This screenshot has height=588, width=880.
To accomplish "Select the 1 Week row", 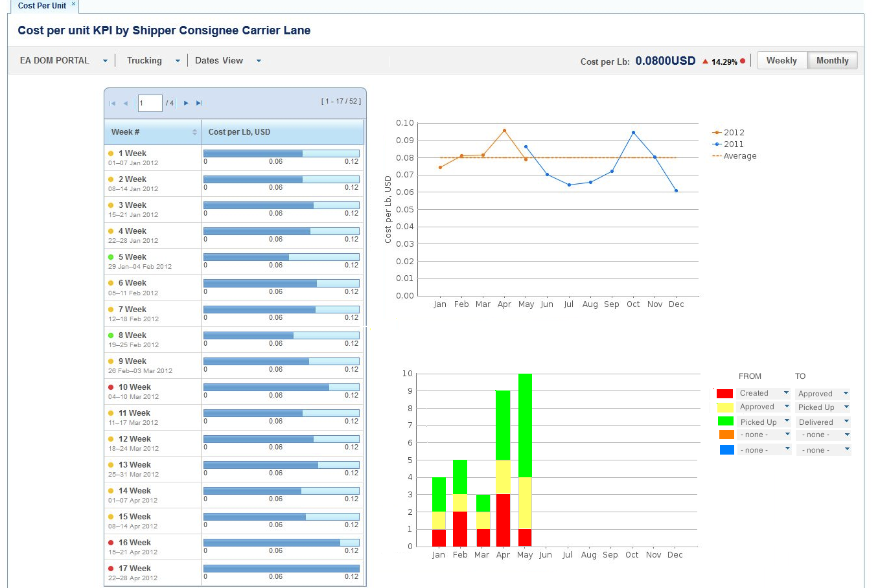I will click(x=234, y=158).
